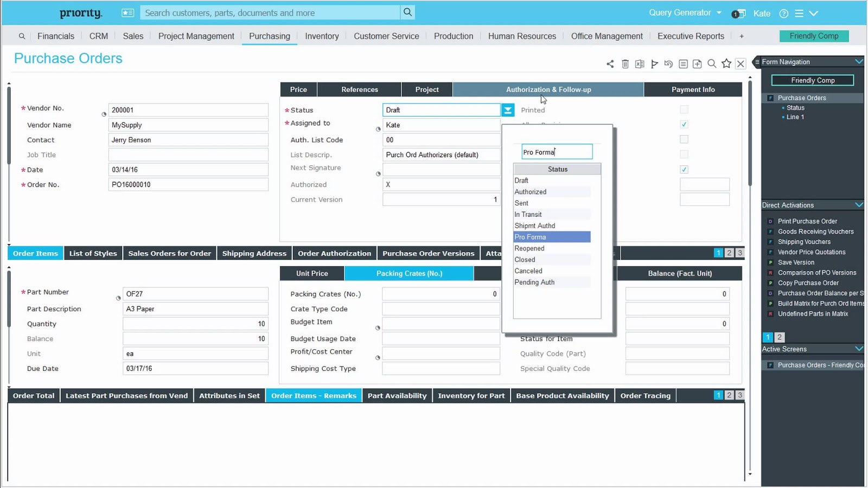Open the help question mark icon

click(x=783, y=14)
